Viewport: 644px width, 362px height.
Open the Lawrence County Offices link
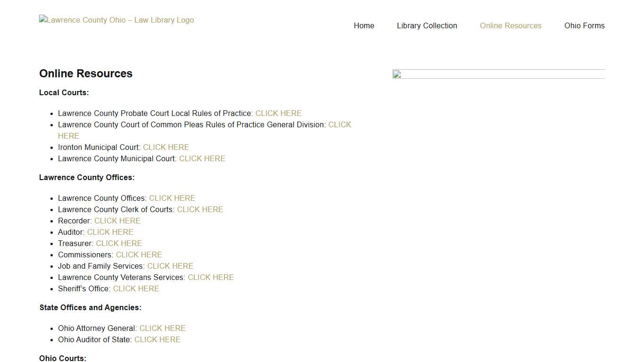172,198
